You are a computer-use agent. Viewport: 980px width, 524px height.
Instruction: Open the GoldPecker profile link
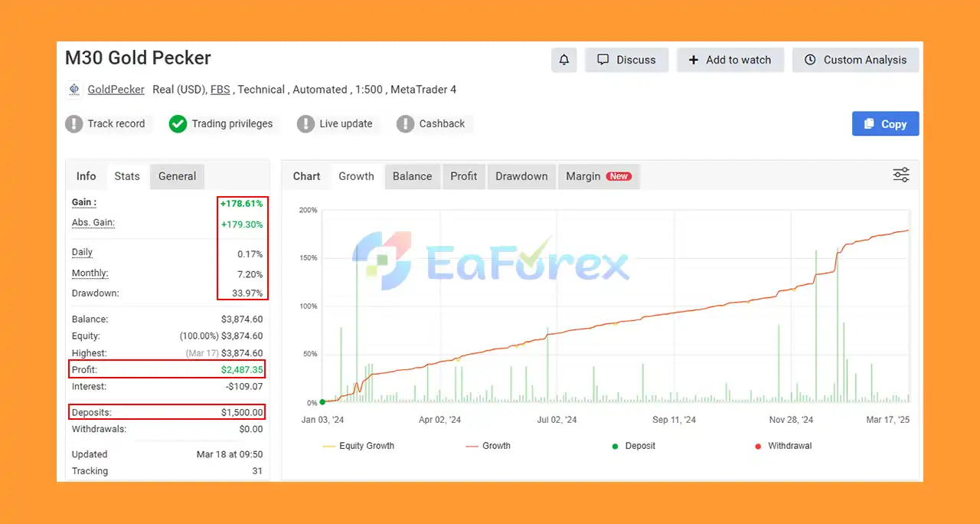click(116, 90)
